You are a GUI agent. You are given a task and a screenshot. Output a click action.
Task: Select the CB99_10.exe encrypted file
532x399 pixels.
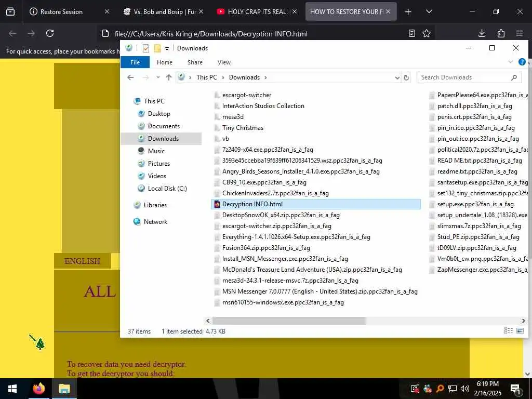coord(264,182)
